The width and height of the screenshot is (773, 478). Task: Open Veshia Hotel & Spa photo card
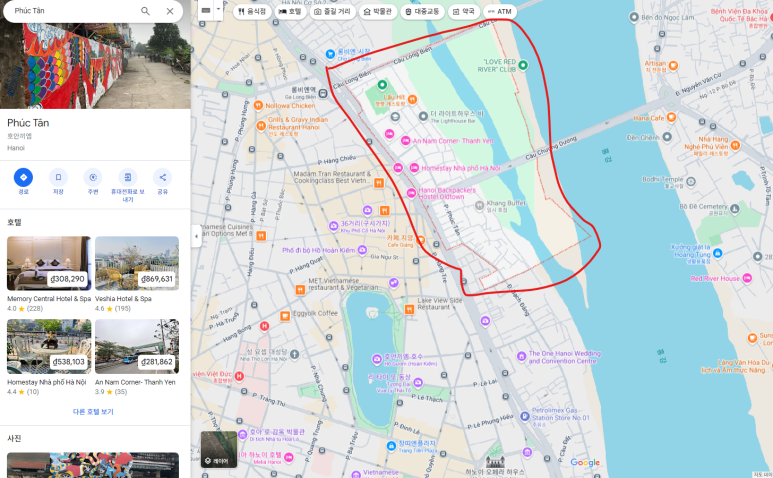pyautogui.click(x=137, y=263)
